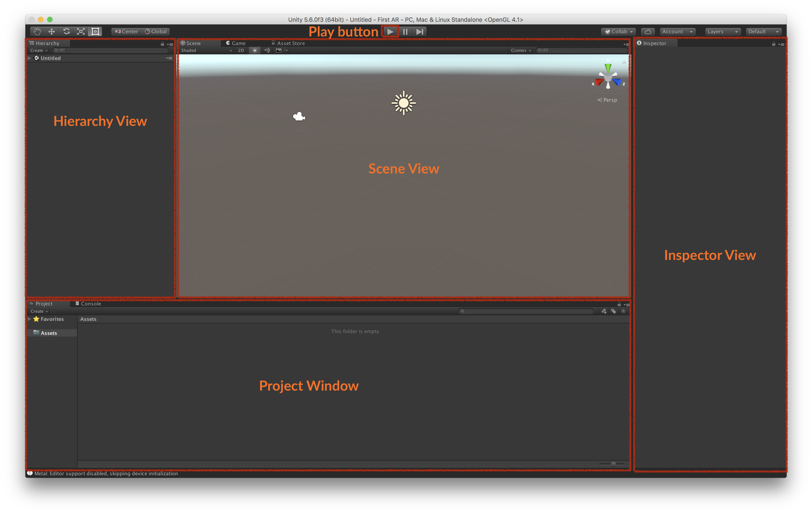Switch to the Console tab

88,303
